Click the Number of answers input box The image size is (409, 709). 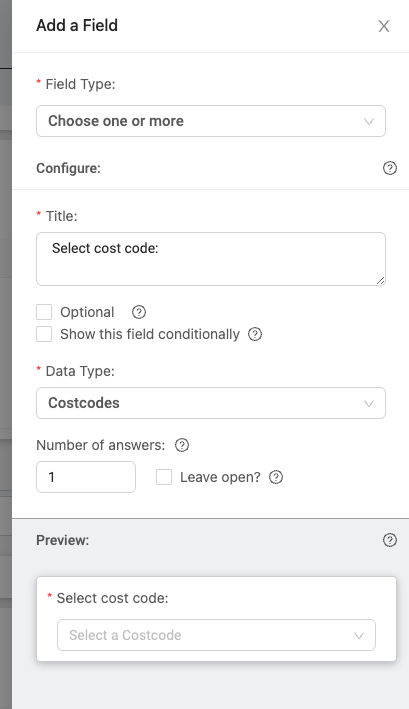pyautogui.click(x=86, y=477)
